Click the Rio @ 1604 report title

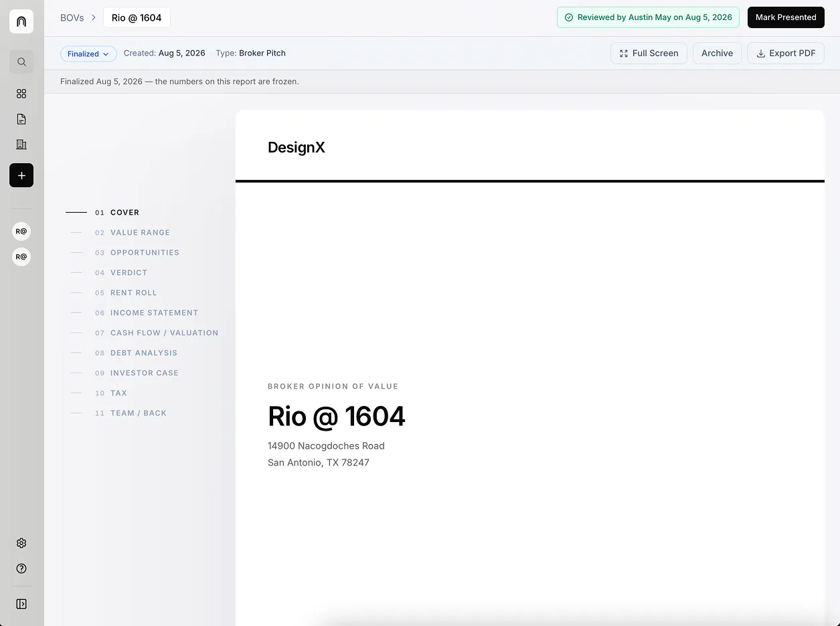(x=337, y=416)
